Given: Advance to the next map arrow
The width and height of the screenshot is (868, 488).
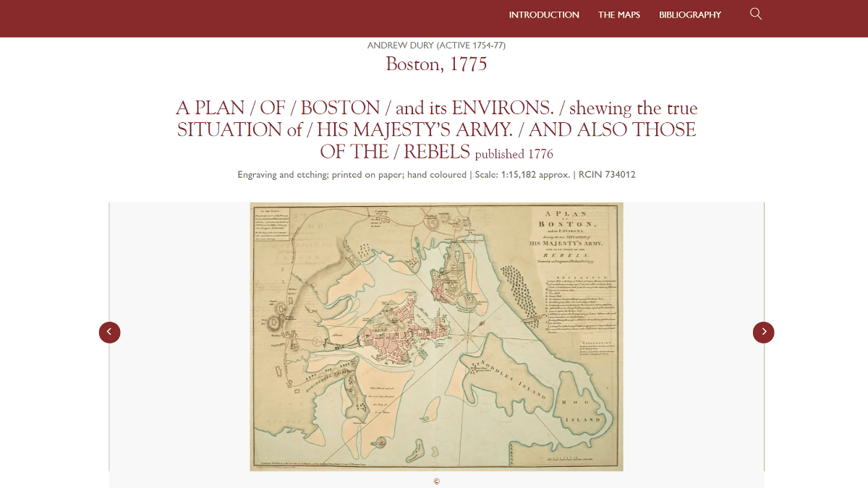Looking at the screenshot, I should pyautogui.click(x=764, y=333).
